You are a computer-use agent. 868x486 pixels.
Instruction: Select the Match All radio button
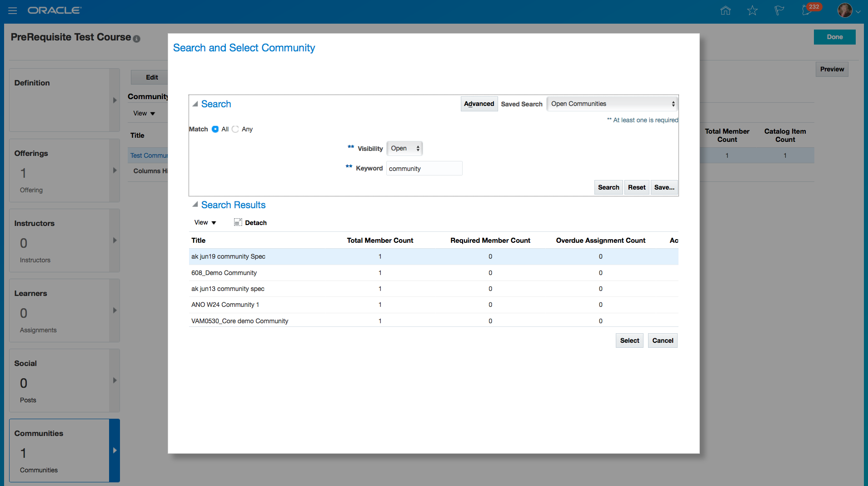click(215, 129)
